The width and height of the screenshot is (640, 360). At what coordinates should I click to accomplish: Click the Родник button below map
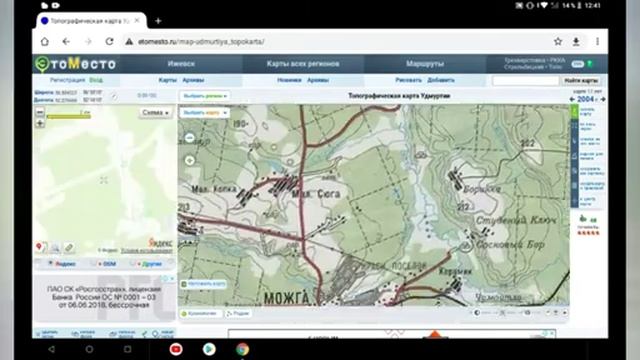coord(238,313)
